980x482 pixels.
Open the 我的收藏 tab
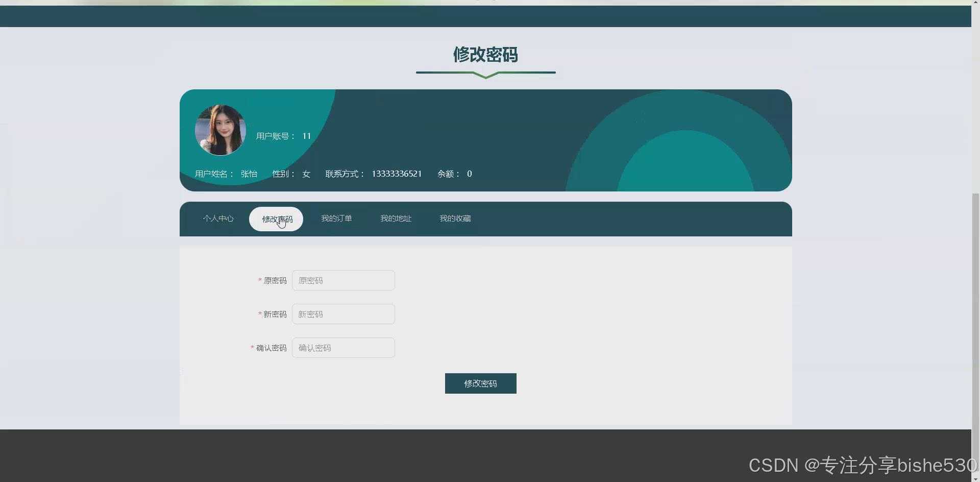(x=455, y=219)
